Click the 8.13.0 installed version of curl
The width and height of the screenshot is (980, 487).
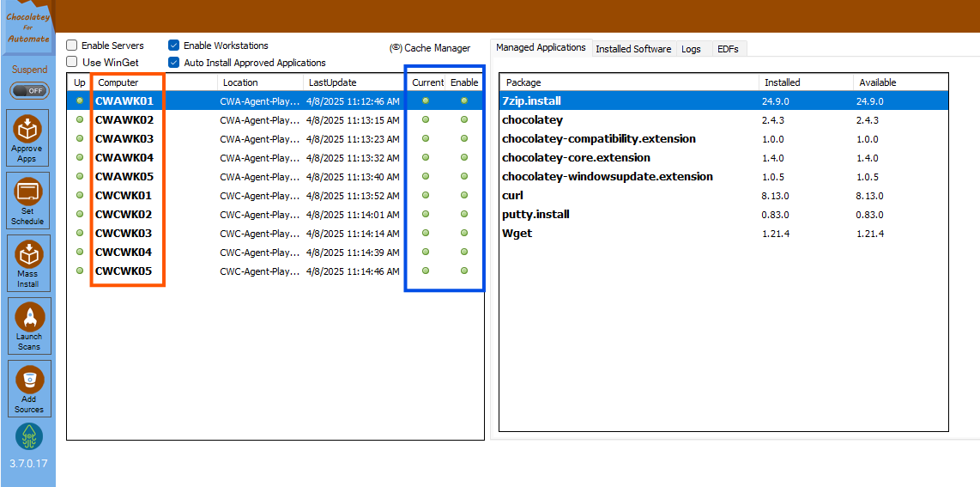click(x=775, y=196)
